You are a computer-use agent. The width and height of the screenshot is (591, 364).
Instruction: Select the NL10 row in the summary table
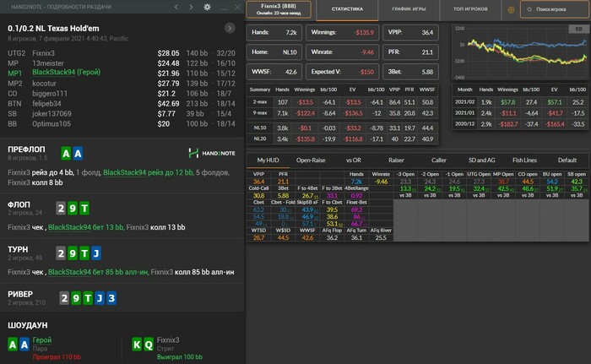[342, 128]
